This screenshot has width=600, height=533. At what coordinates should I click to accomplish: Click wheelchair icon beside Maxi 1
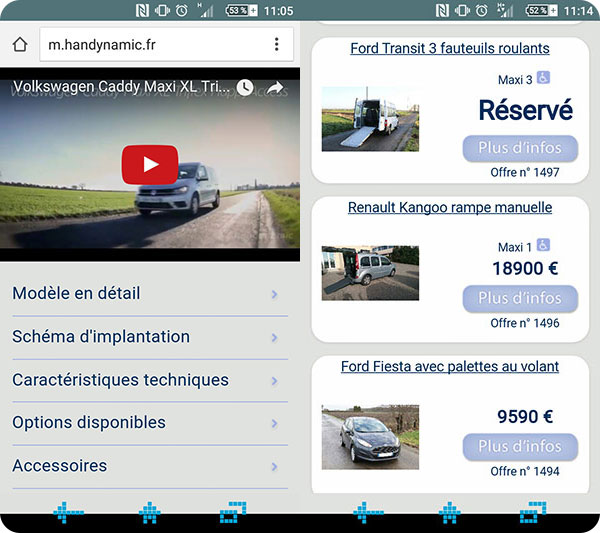543,245
